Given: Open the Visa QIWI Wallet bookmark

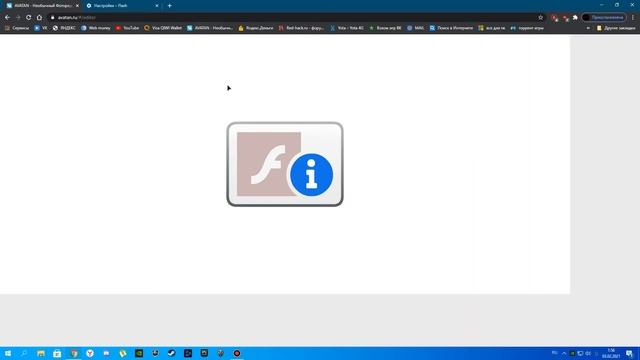Looking at the screenshot, I should [163, 28].
